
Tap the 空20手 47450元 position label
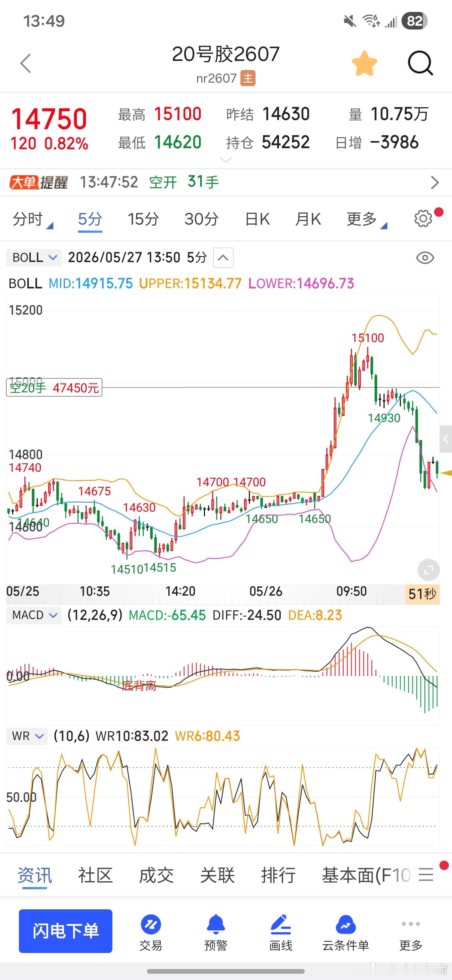(x=54, y=388)
